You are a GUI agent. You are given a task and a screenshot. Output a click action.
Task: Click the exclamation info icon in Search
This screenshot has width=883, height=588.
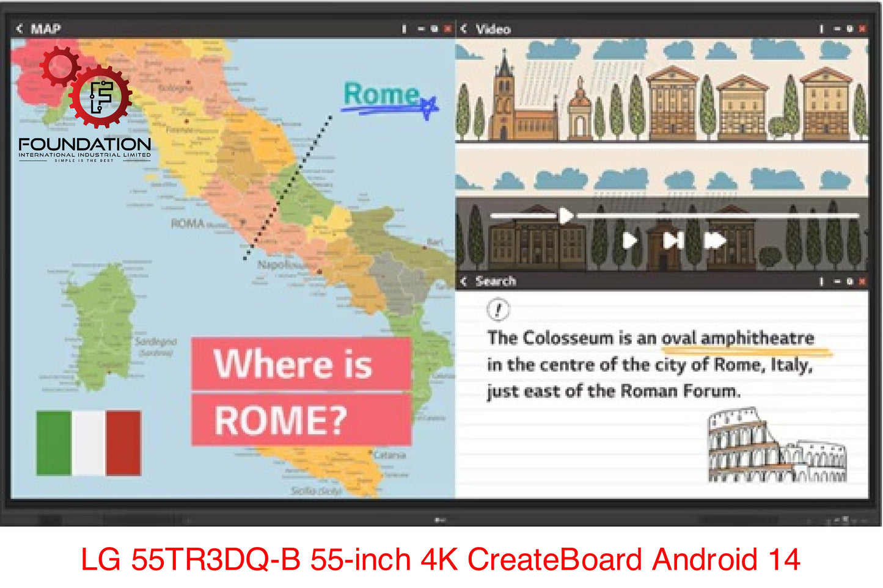pyautogui.click(x=498, y=310)
